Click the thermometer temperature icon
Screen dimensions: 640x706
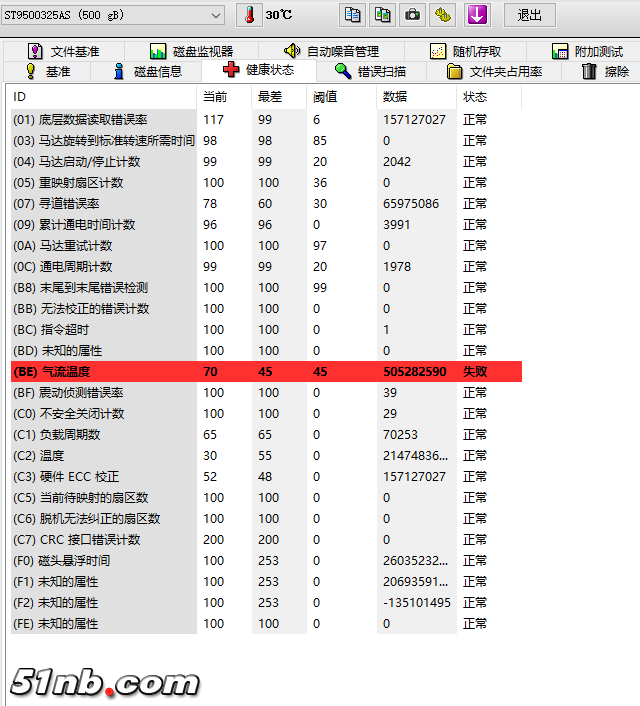[250, 15]
